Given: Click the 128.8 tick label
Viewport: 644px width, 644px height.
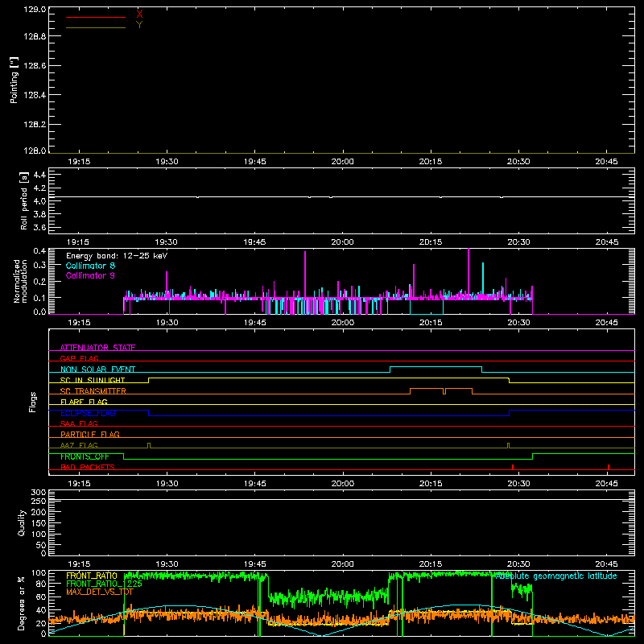Looking at the screenshot, I should point(35,36).
